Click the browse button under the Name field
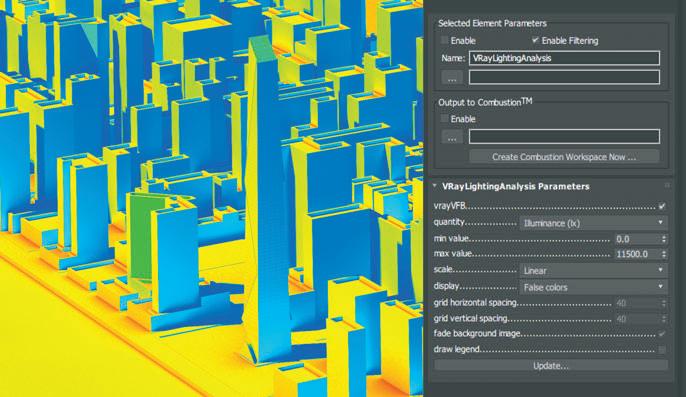Viewport: 686px width, 397px height. [x=452, y=77]
